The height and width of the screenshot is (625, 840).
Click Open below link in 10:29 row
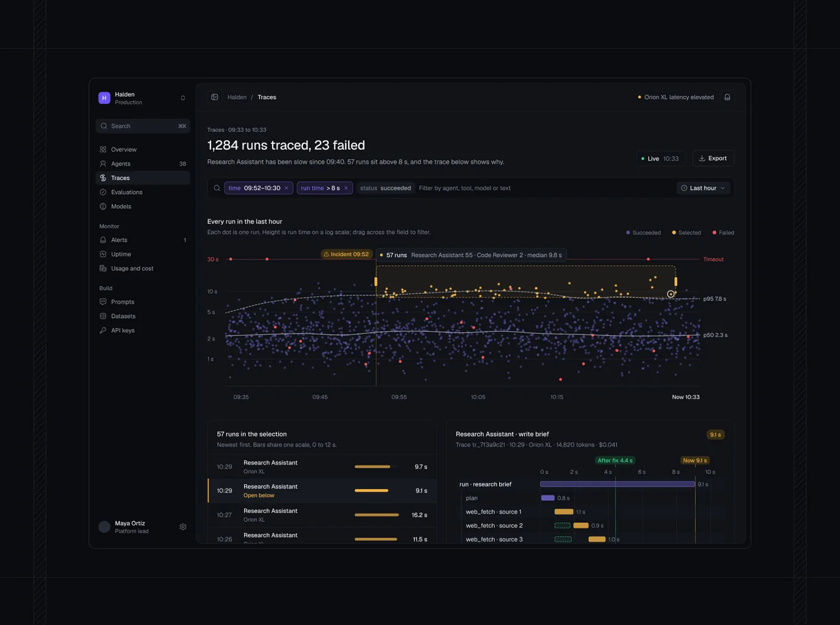coord(259,496)
